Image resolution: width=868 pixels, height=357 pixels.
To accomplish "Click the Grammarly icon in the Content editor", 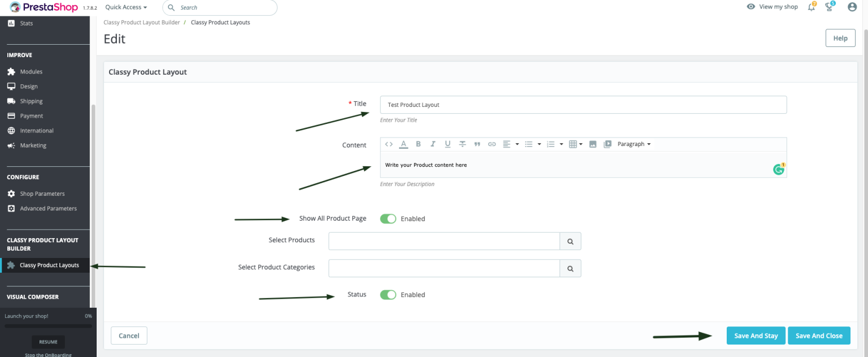I will tap(778, 169).
